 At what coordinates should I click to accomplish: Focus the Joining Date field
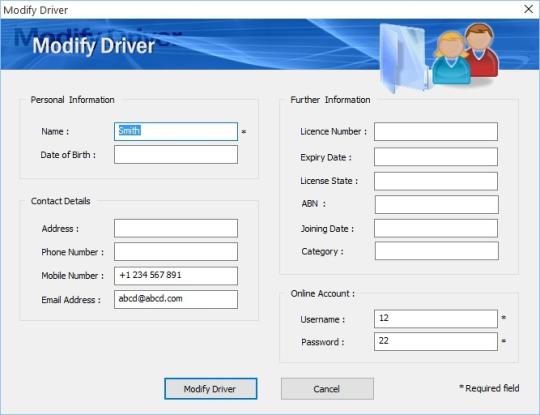point(436,228)
